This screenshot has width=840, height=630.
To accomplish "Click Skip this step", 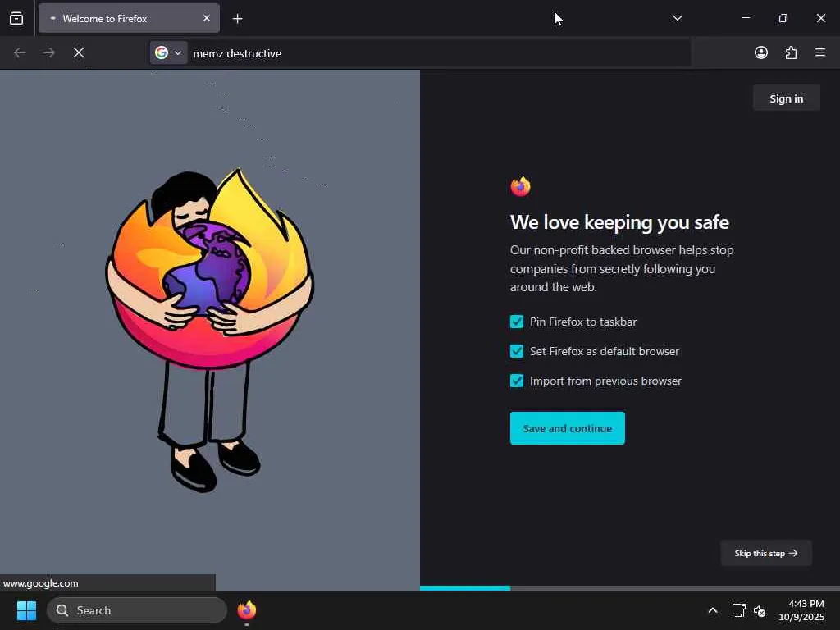I will [765, 553].
